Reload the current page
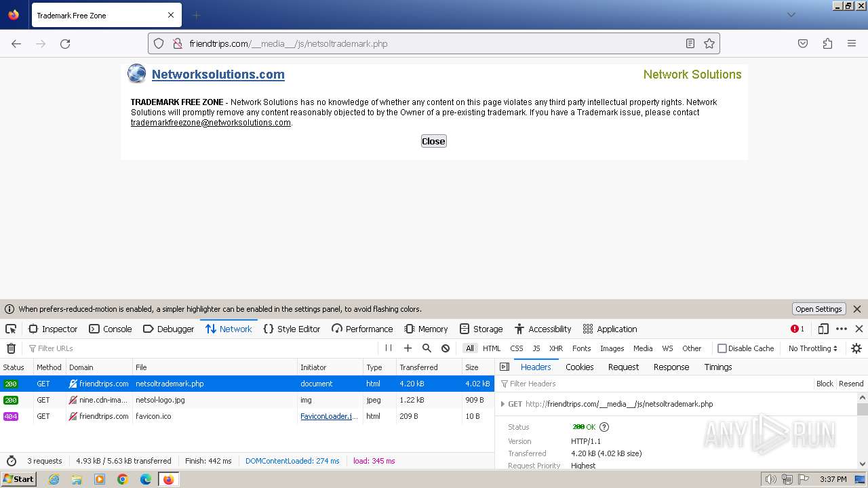This screenshot has width=868, height=488. [x=65, y=43]
